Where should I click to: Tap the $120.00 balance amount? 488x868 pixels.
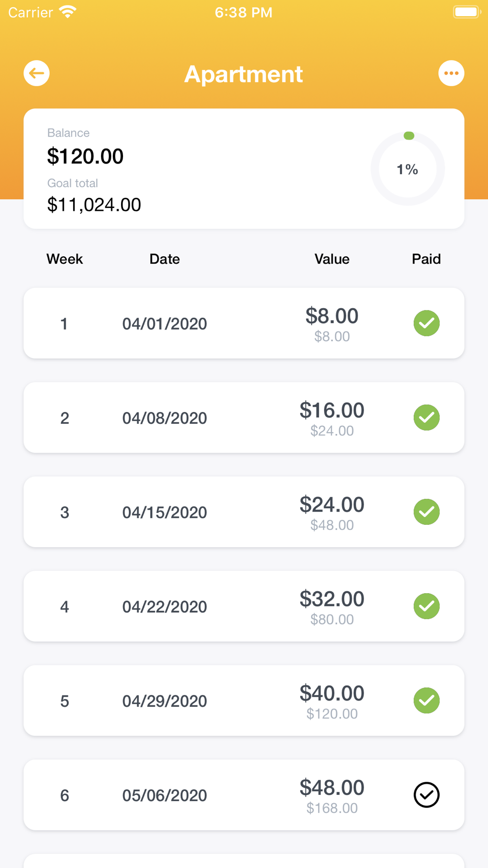[x=85, y=156]
